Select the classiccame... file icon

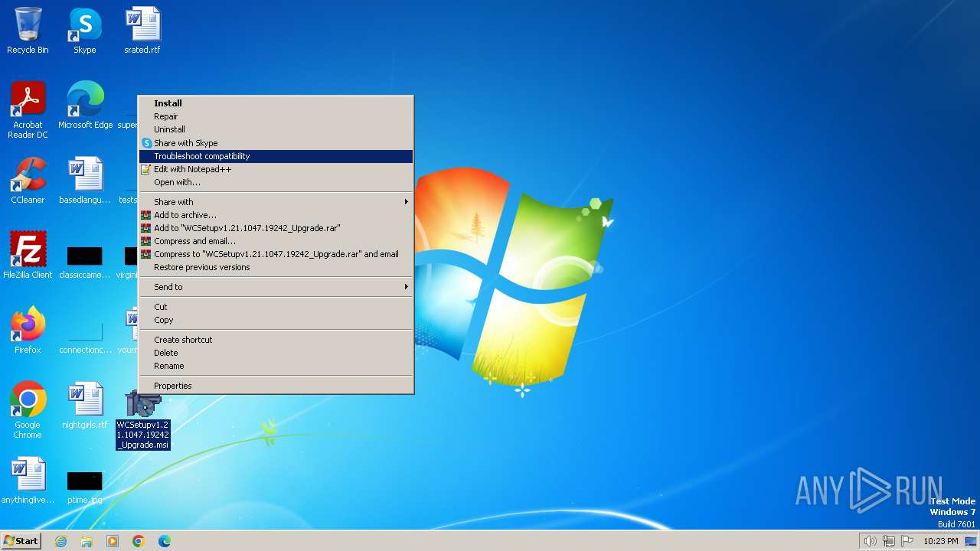(x=85, y=261)
